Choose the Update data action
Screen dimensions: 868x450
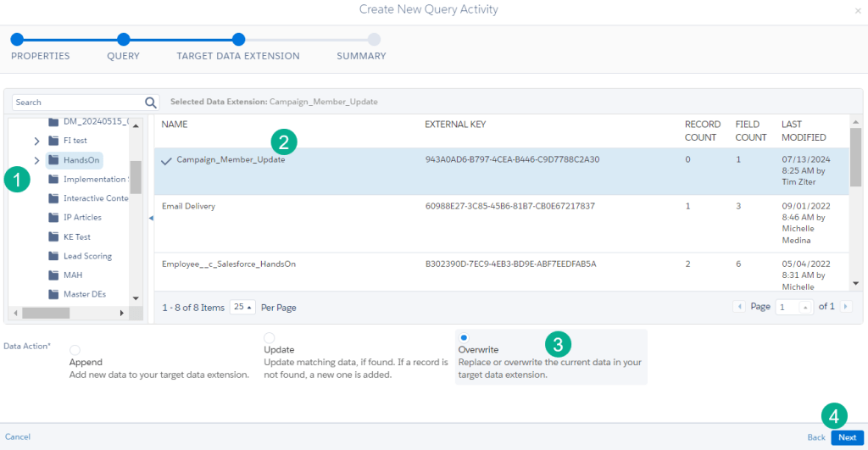[270, 338]
